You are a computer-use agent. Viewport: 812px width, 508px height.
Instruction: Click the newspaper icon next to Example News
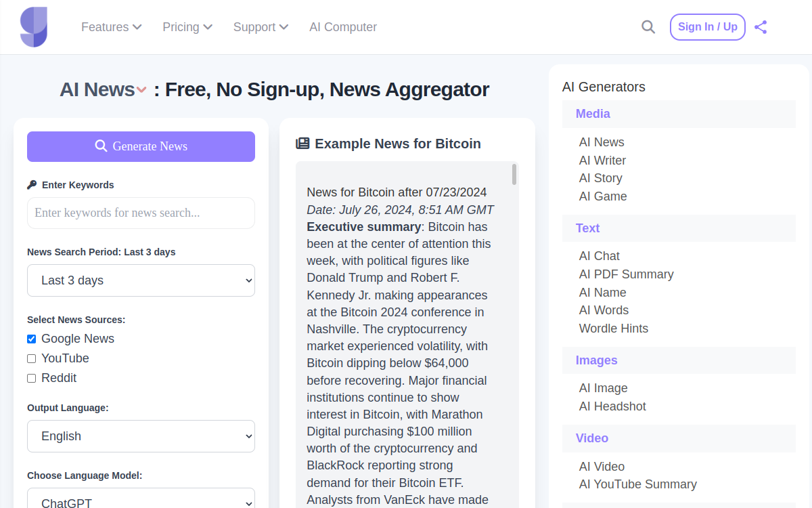(x=302, y=144)
